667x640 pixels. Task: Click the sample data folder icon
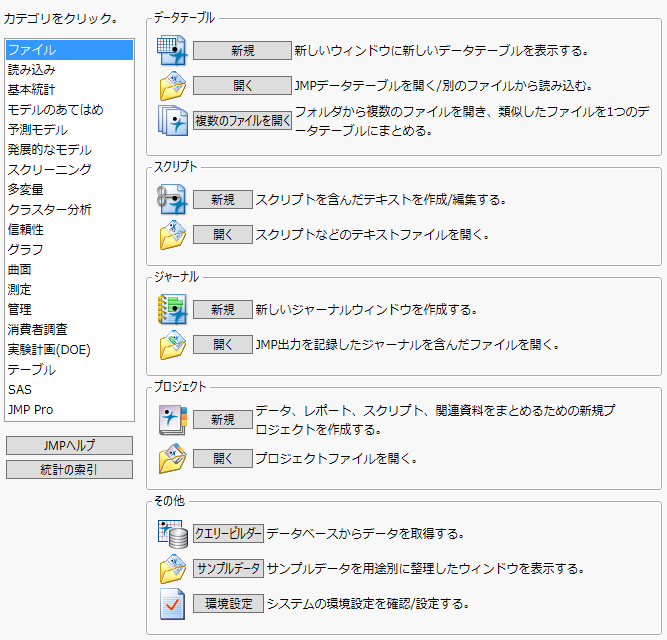tap(172, 569)
